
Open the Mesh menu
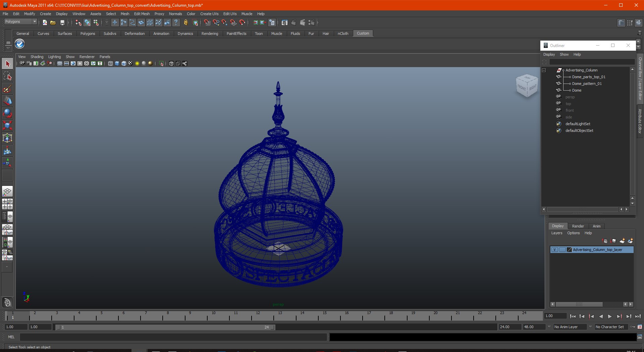[x=125, y=14]
